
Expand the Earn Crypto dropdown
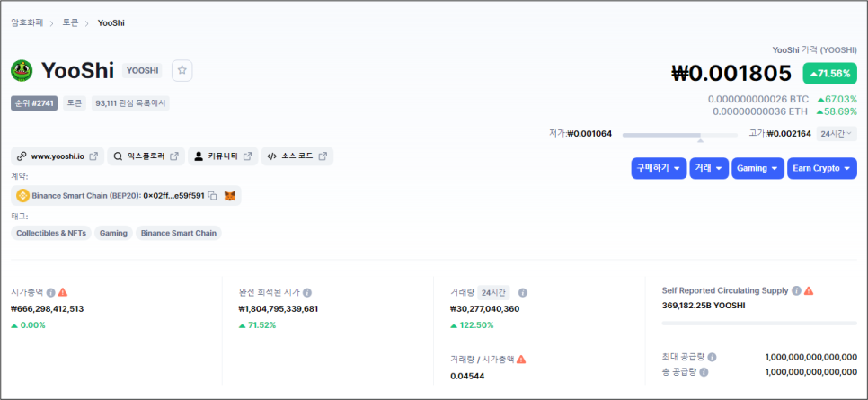pyautogui.click(x=821, y=168)
